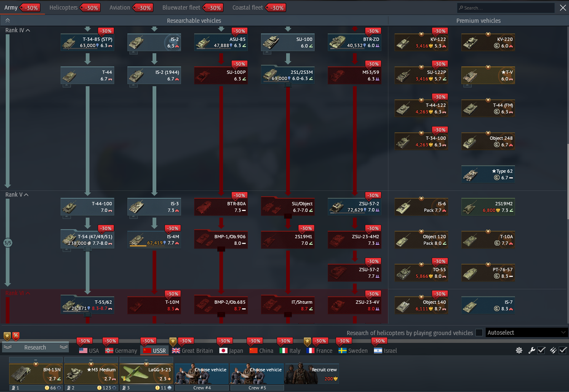Select the ZSU-57-2 vehicle card

[x=355, y=207]
